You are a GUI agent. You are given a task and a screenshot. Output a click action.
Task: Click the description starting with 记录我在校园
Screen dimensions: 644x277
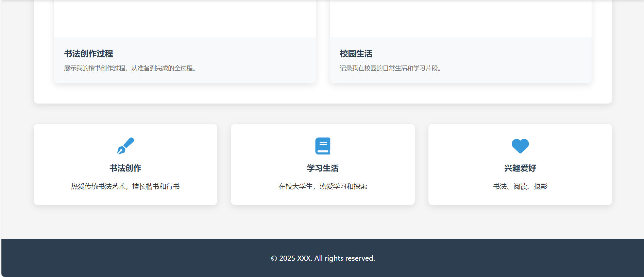click(x=390, y=68)
